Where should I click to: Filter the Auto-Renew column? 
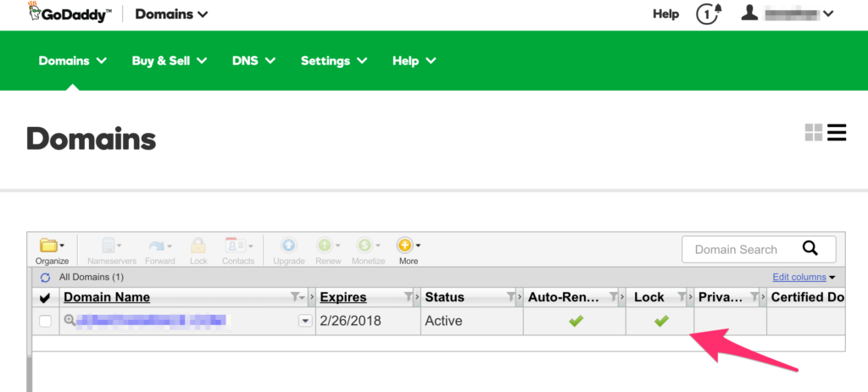(x=614, y=297)
